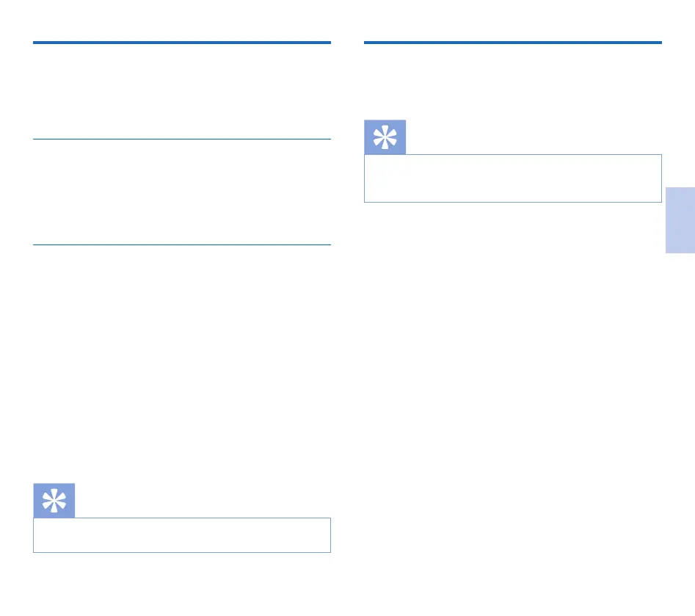The width and height of the screenshot is (695, 616).
Task: Click the first thin divider in left column
Action: pos(182,139)
